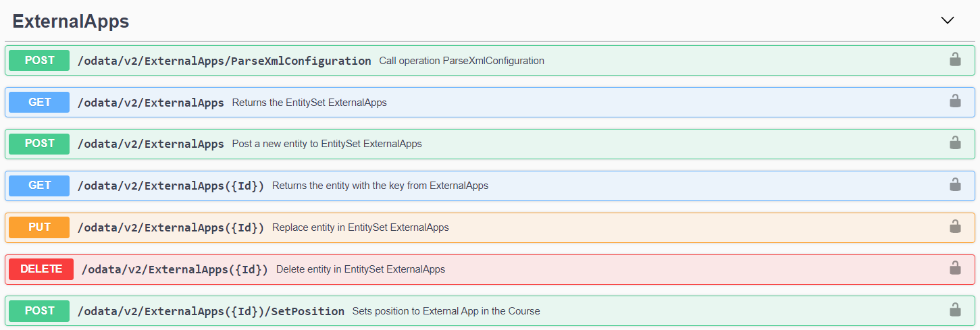This screenshot has height=330, width=980.
Task: Click the GET badge for ExternalApps({Id})
Action: [39, 185]
